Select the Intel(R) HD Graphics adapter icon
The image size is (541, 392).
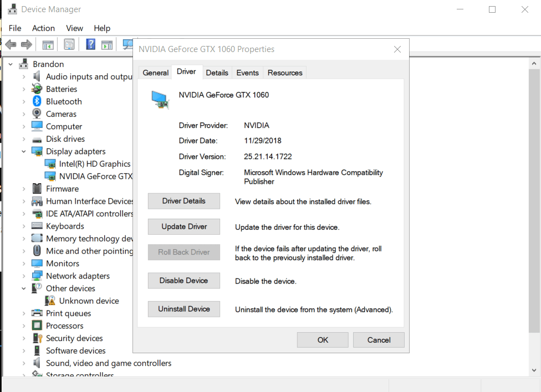[50, 163]
